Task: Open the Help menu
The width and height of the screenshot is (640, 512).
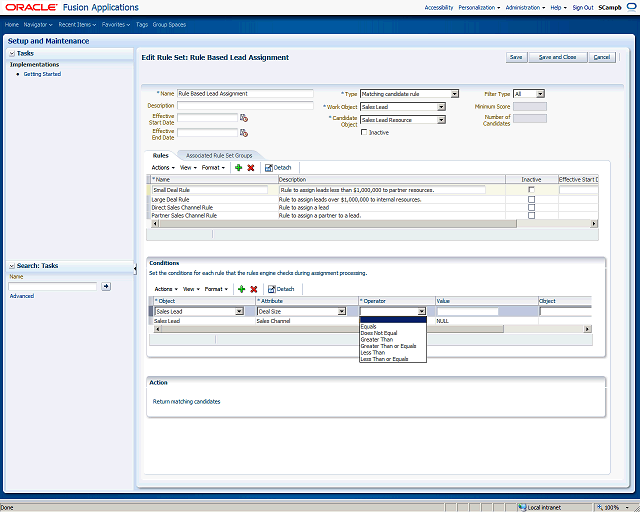Action: (x=558, y=7)
